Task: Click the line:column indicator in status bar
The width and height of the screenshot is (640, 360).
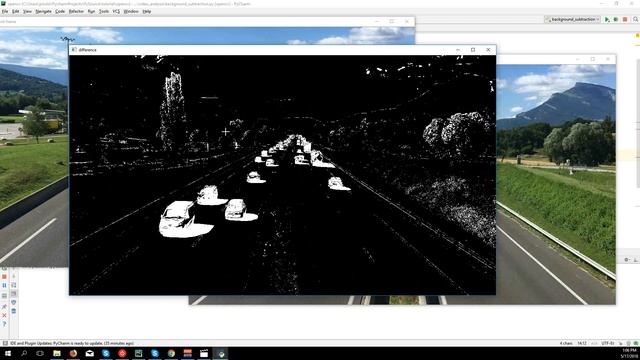Action: click(x=582, y=343)
